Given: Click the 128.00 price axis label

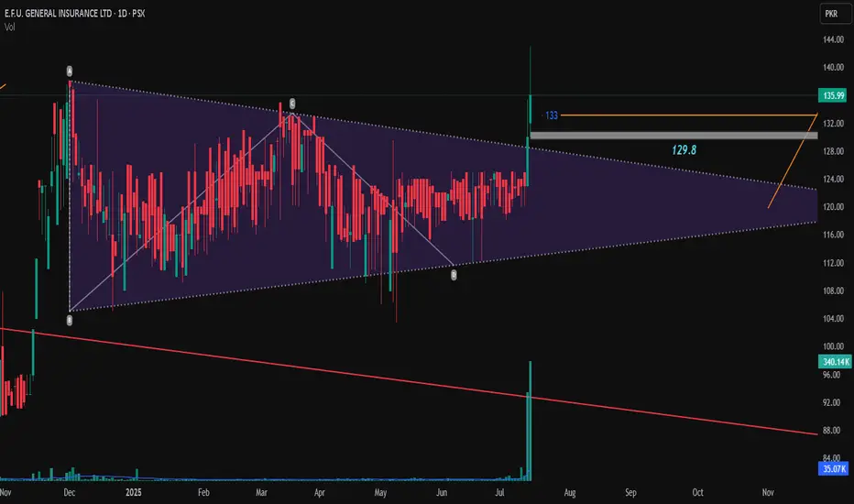Looking at the screenshot, I should point(833,151).
